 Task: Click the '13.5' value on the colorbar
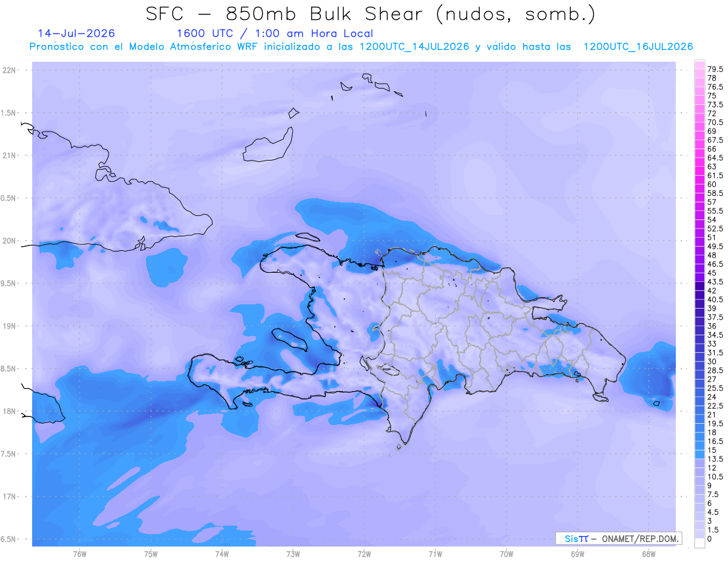[x=715, y=459]
